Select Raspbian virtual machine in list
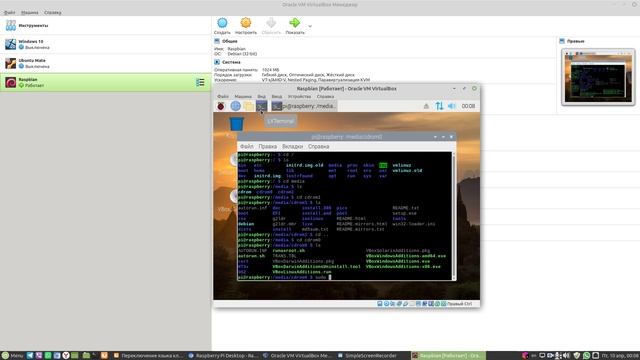 click(x=105, y=82)
